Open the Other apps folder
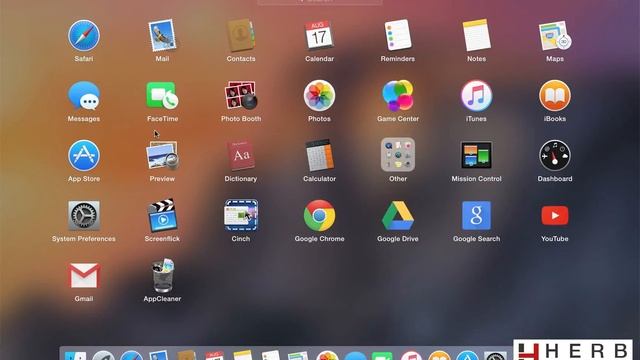The width and height of the screenshot is (640, 360). pyautogui.click(x=398, y=155)
